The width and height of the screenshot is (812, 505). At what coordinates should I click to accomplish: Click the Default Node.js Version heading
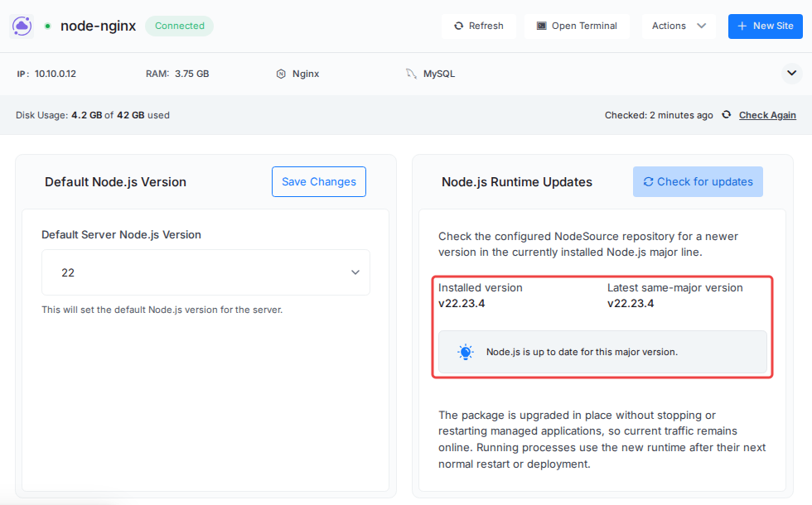click(115, 182)
